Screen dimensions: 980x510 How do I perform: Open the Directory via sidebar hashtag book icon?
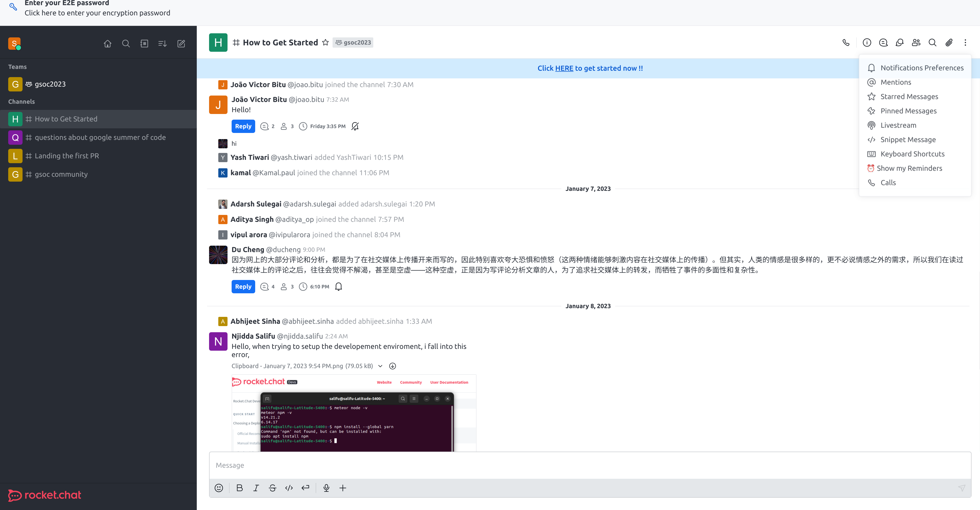pos(144,43)
